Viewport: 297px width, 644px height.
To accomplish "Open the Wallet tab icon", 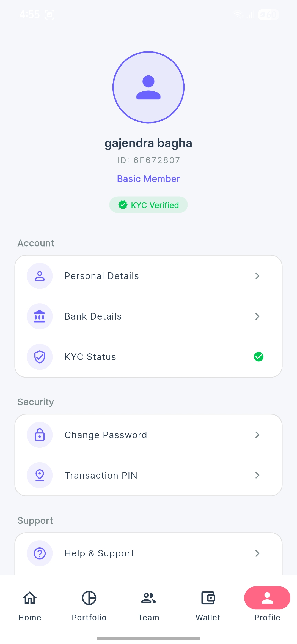I will [208, 598].
